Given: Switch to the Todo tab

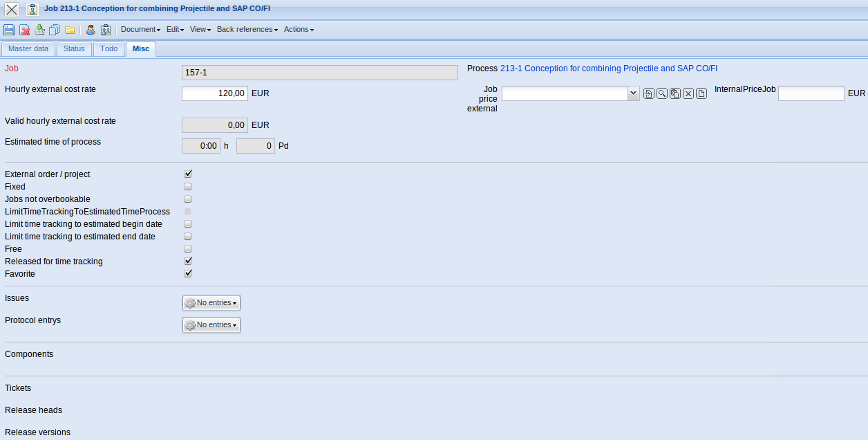Looking at the screenshot, I should pos(109,49).
